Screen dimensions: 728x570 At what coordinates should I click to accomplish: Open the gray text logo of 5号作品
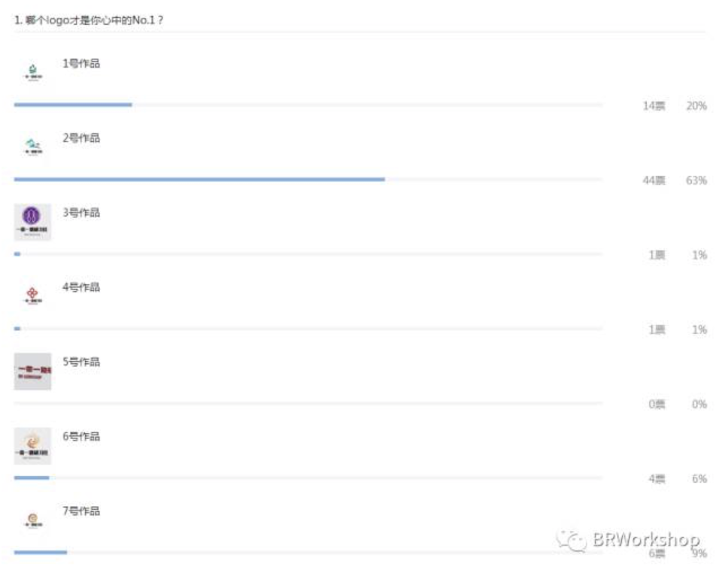pos(33,371)
